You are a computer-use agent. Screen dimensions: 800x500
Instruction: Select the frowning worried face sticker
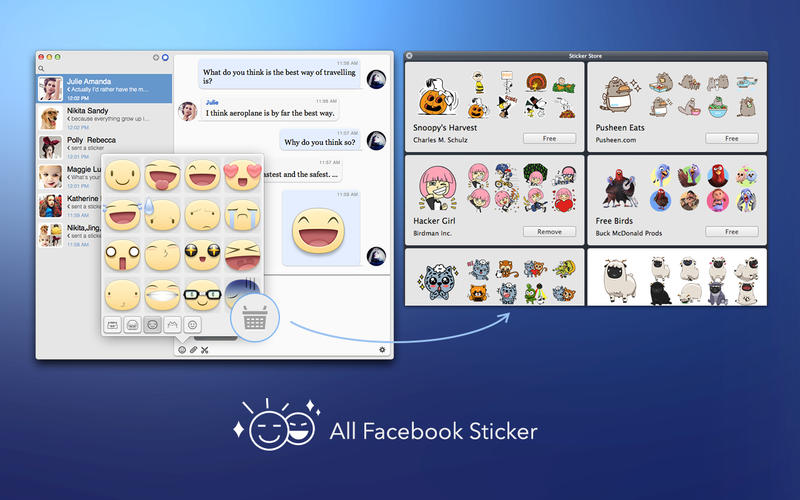(203, 215)
